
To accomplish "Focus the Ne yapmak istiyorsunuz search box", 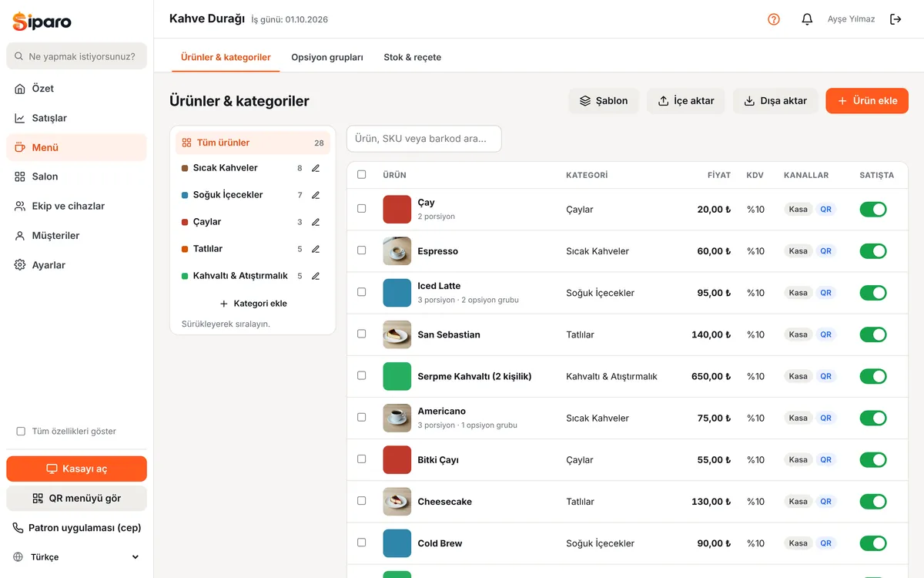I will point(76,56).
